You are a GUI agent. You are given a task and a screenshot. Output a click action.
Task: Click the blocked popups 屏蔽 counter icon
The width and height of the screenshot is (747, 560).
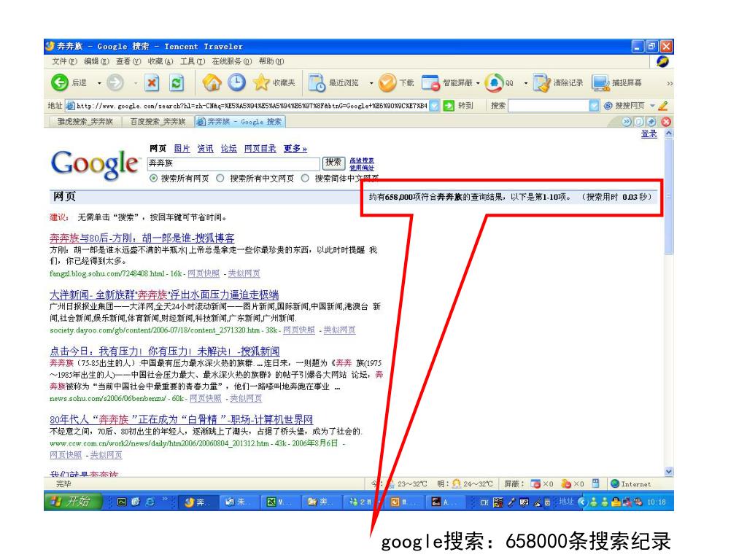coord(535,484)
